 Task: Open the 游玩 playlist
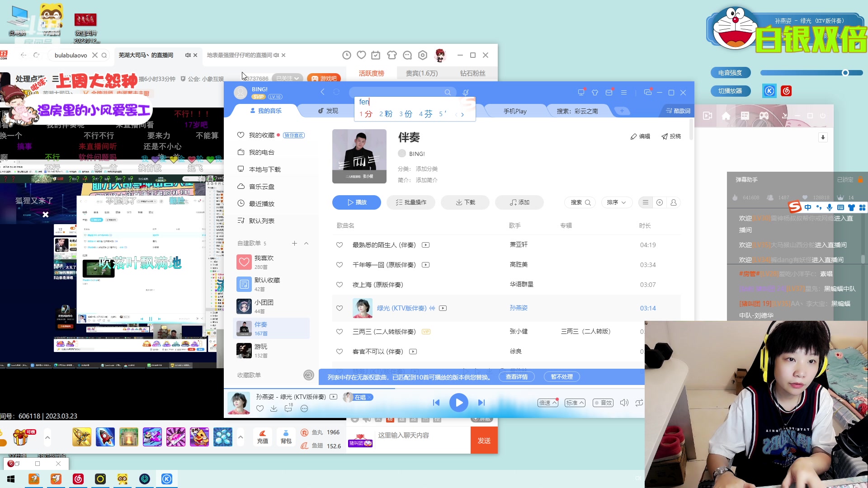point(271,351)
